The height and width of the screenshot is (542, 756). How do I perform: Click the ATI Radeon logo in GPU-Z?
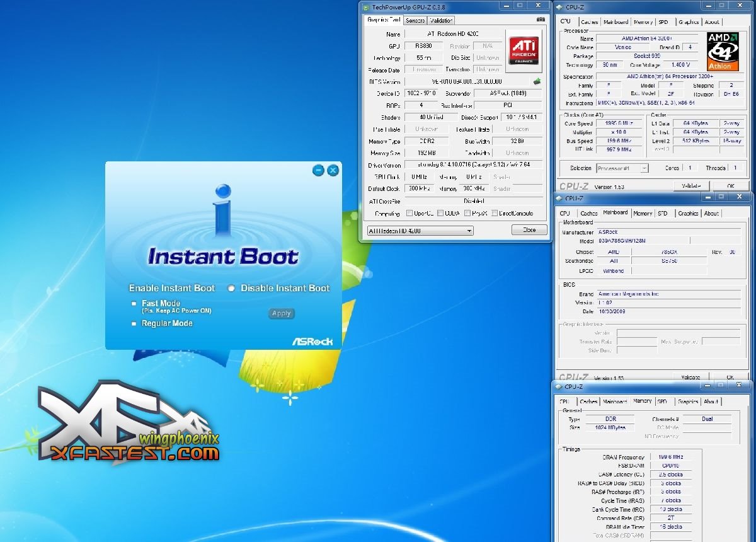tap(524, 50)
